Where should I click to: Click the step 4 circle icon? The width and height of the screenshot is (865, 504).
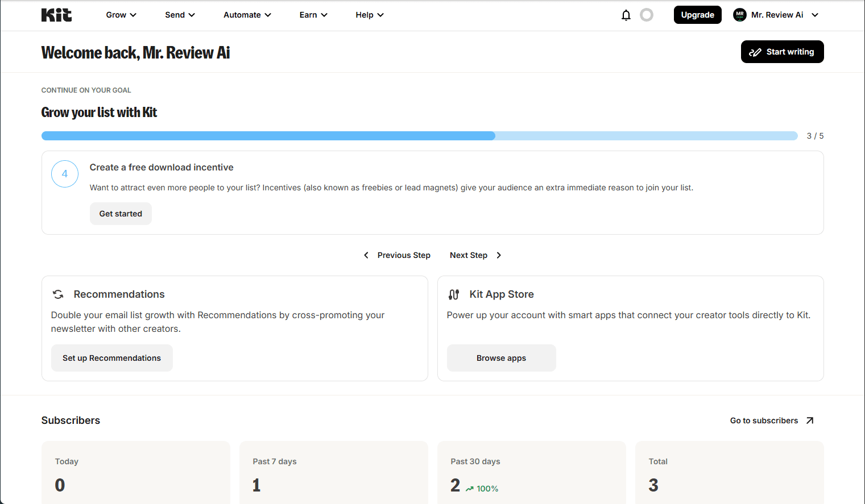pyautogui.click(x=65, y=174)
